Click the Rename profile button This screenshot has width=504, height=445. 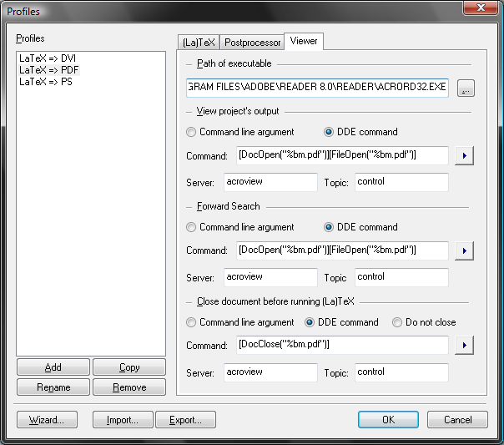53,387
